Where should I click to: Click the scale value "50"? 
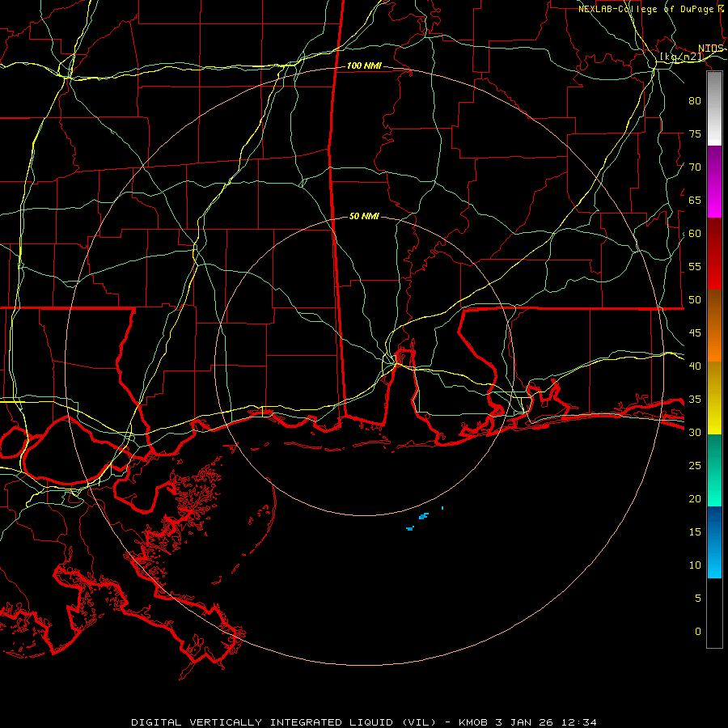click(x=695, y=300)
